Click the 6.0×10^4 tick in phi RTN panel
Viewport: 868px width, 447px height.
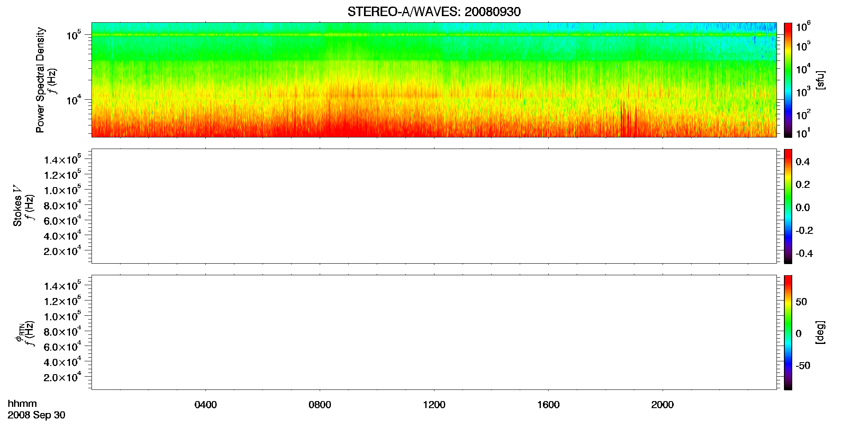click(x=63, y=346)
